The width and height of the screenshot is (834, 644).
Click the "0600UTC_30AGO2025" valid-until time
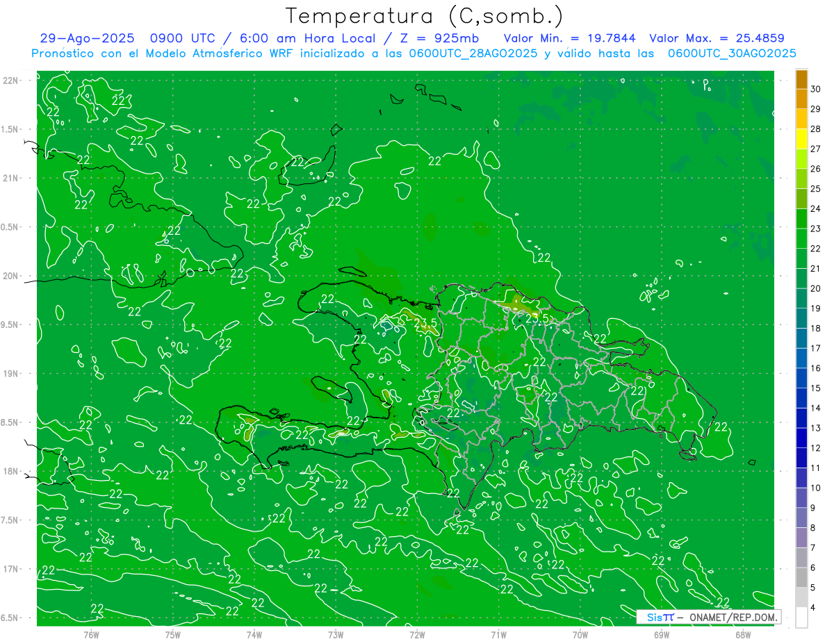(732, 53)
